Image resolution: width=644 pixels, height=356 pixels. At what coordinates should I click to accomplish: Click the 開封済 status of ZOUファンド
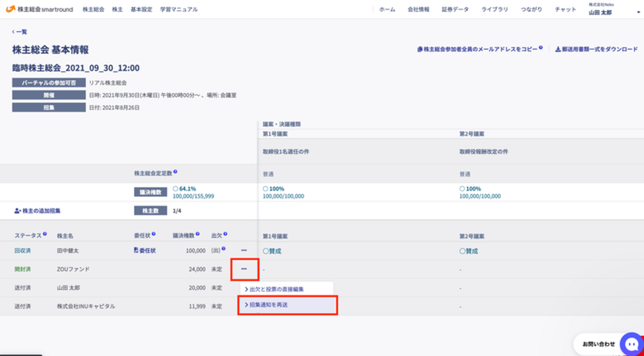(x=22, y=269)
